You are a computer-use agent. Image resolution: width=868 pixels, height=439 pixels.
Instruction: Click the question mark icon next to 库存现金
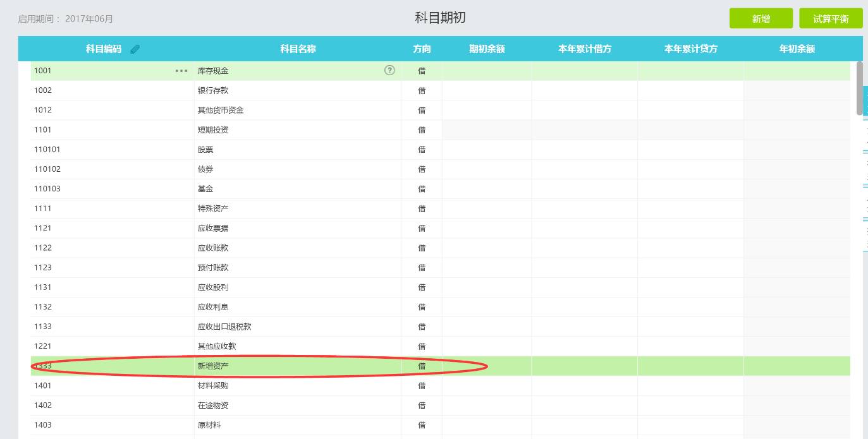point(389,70)
